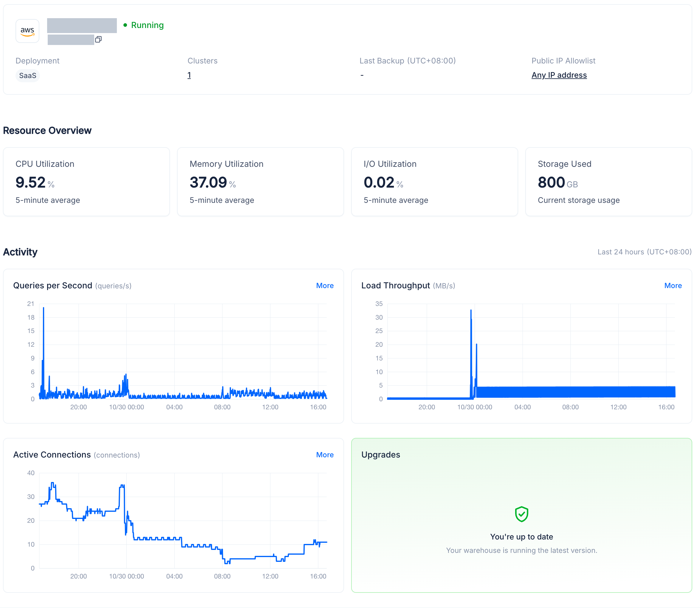Click the Public IP Allowlist label
Screen dimensions: 700x608
pos(563,61)
